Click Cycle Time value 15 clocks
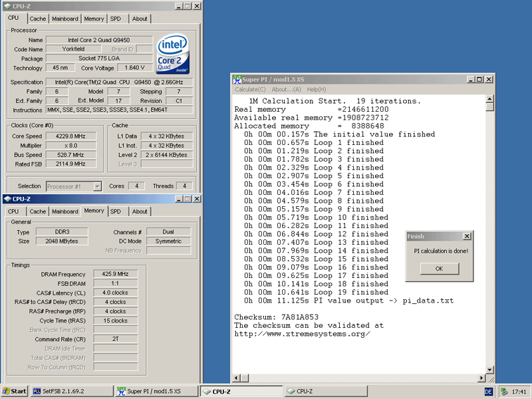The image size is (532, 399). (x=115, y=321)
